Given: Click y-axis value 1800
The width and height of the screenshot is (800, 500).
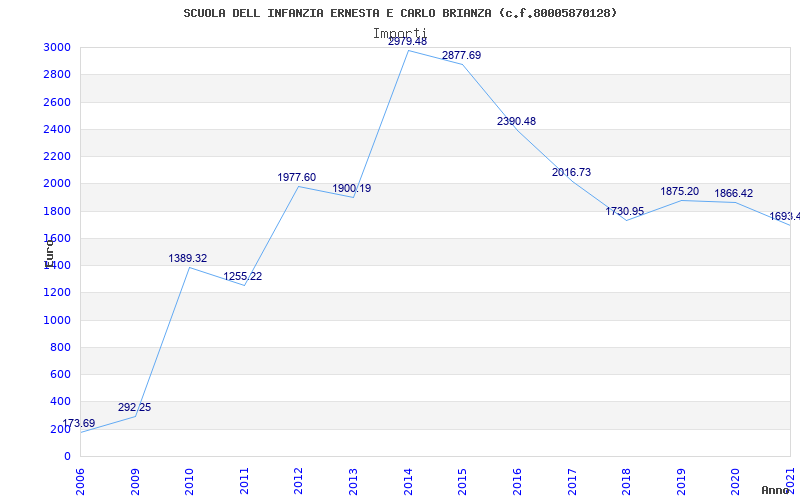Looking at the screenshot, I should coord(58,211).
